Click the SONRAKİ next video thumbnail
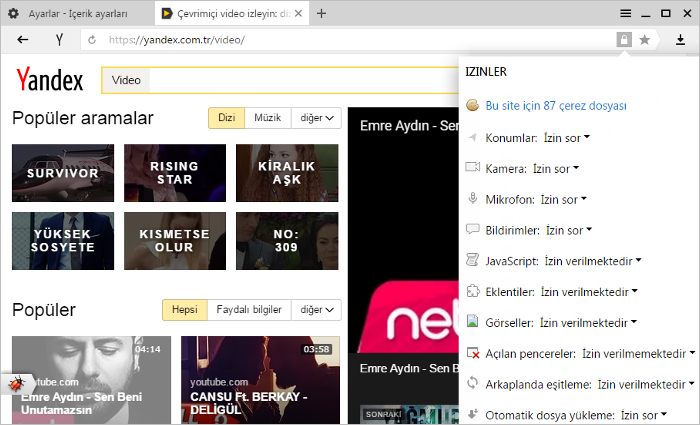Viewport: 700px width, 425px height. pos(409,414)
